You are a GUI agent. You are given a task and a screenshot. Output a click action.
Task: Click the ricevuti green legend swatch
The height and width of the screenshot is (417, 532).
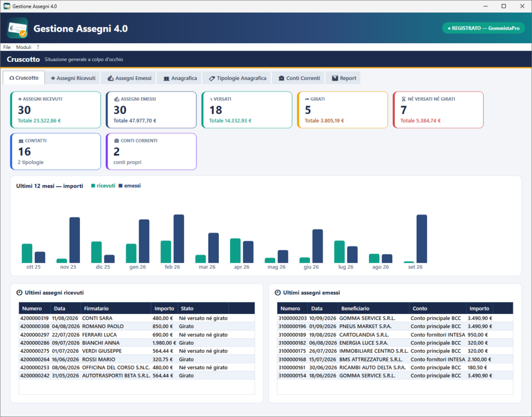[x=93, y=186]
